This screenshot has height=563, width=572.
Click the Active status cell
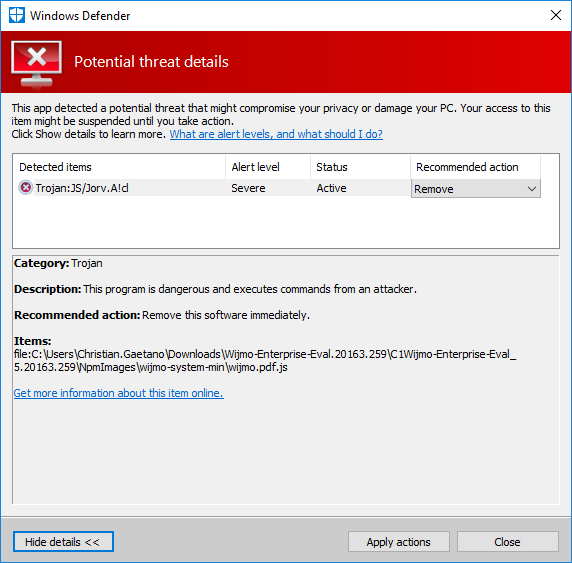click(331, 188)
